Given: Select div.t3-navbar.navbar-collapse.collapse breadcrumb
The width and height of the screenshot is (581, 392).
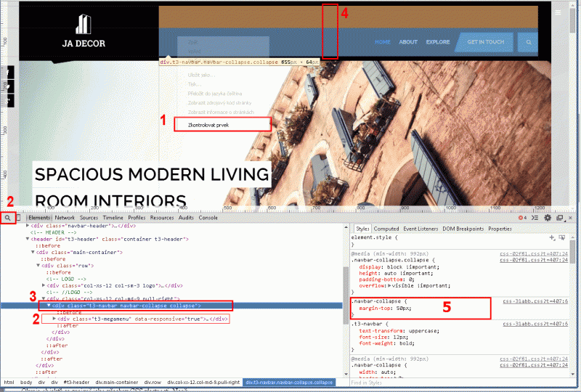Looking at the screenshot, I should tap(289, 383).
